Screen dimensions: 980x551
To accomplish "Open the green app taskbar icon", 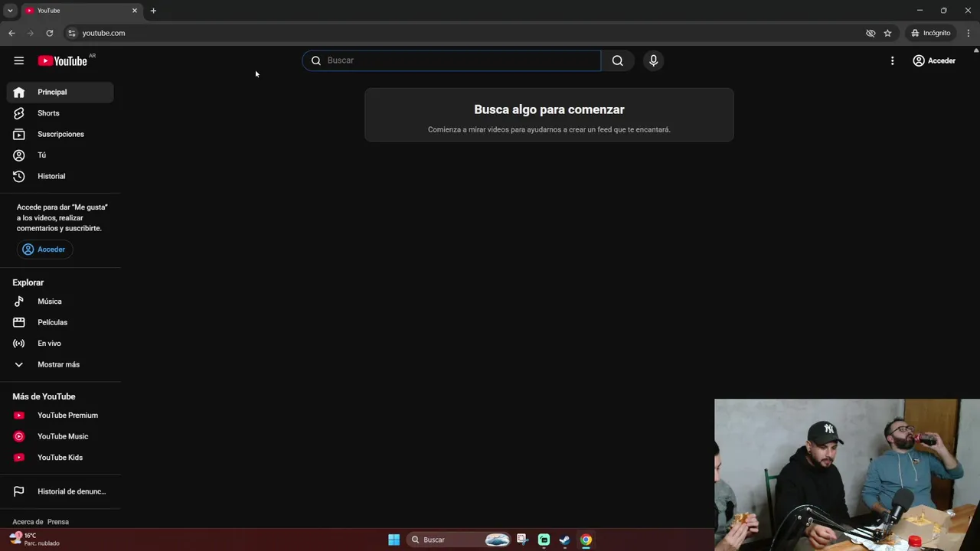I will pos(544,540).
